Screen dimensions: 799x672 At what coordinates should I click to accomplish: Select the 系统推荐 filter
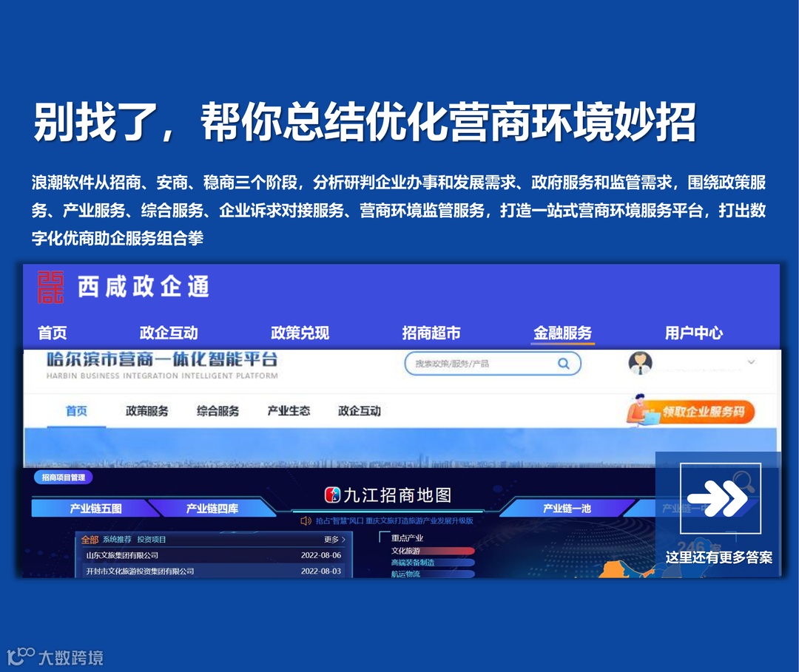(117, 540)
